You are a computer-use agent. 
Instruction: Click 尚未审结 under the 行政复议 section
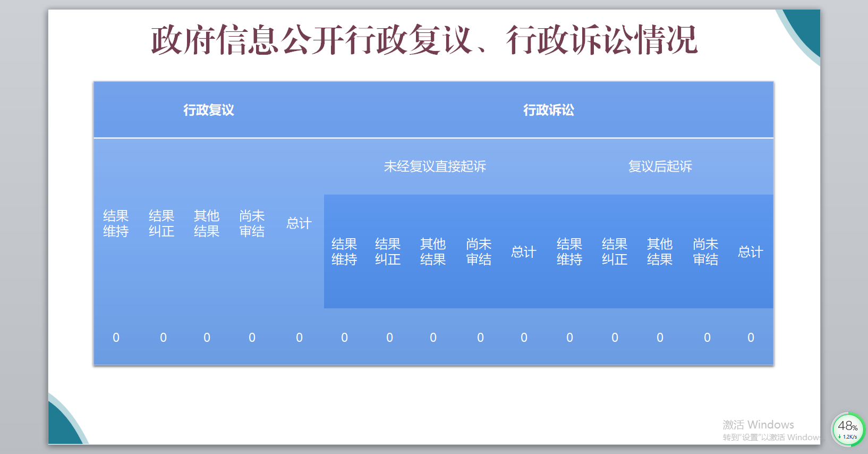(x=252, y=223)
